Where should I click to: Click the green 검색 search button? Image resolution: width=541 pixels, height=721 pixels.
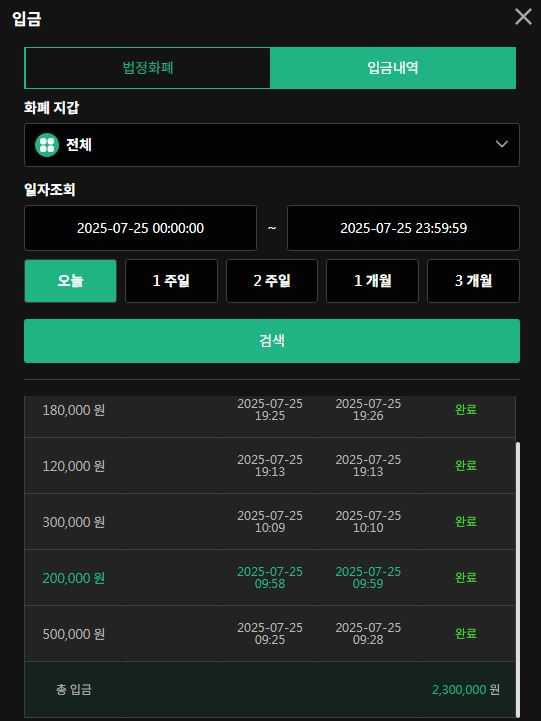coord(272,341)
